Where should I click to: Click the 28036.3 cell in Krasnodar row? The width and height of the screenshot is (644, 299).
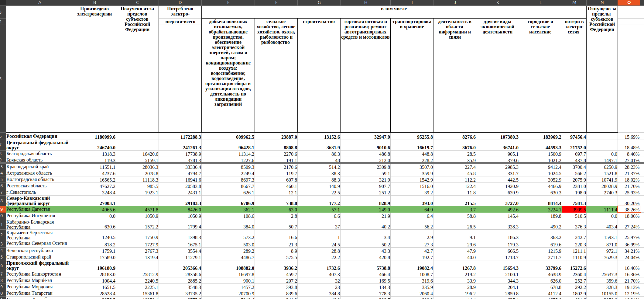point(137,167)
